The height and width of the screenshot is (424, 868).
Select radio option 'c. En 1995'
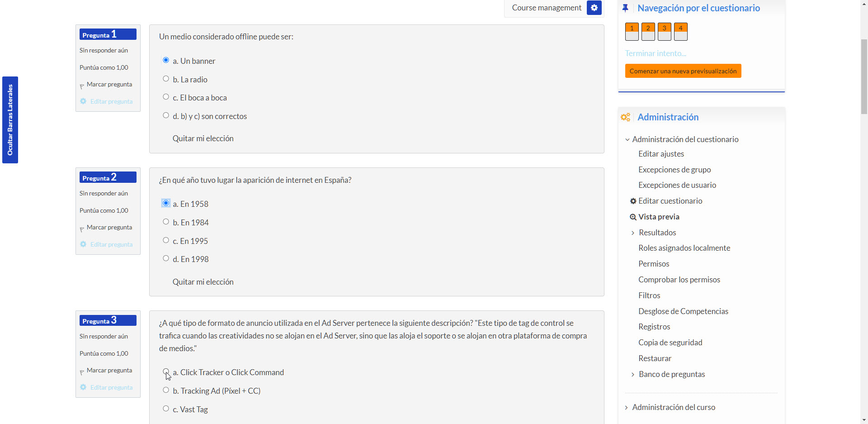coord(166,240)
